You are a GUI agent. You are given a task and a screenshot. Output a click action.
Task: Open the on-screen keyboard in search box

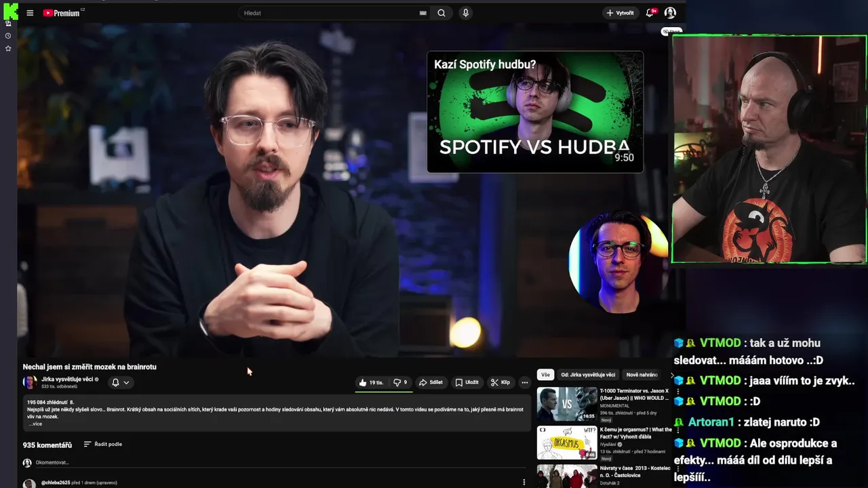(x=423, y=13)
